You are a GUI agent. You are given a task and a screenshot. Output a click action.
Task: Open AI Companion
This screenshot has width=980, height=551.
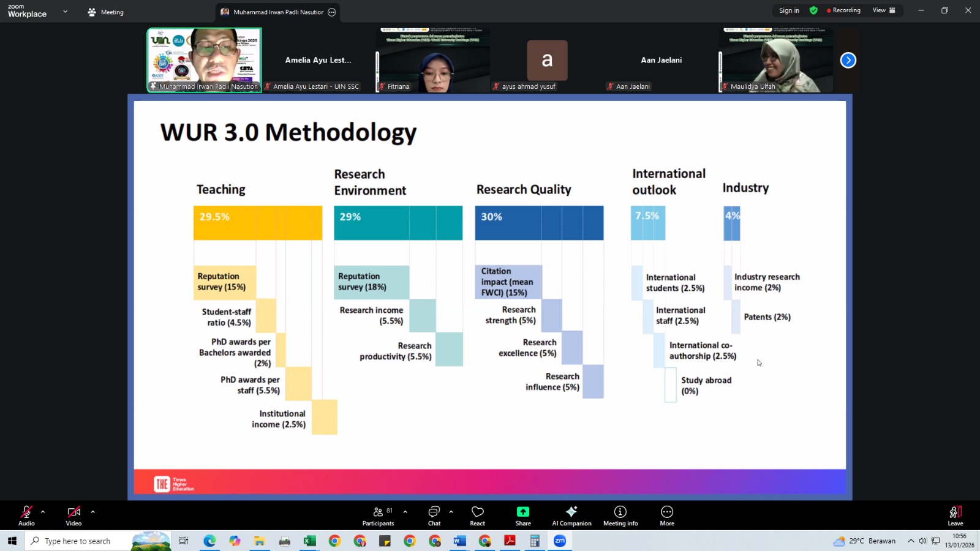571,515
